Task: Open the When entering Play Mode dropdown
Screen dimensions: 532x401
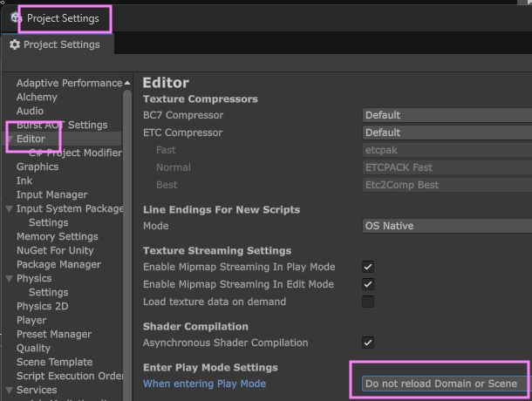Action: coord(446,384)
